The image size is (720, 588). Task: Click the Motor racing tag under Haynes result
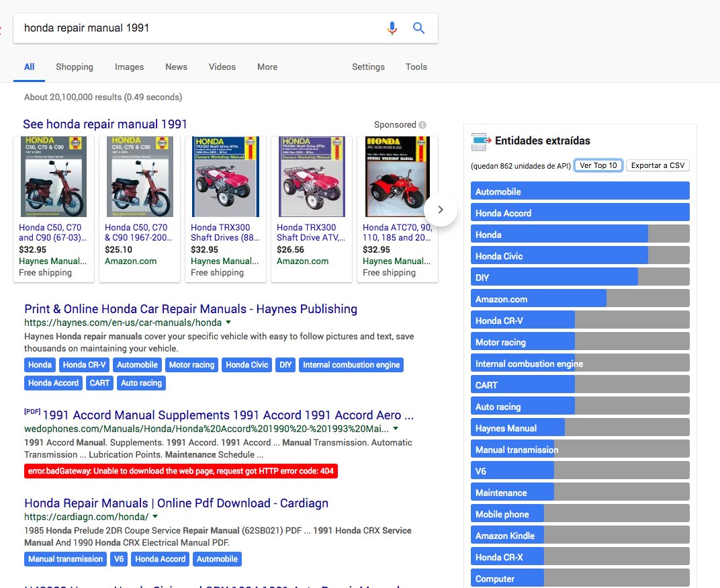pyautogui.click(x=191, y=365)
